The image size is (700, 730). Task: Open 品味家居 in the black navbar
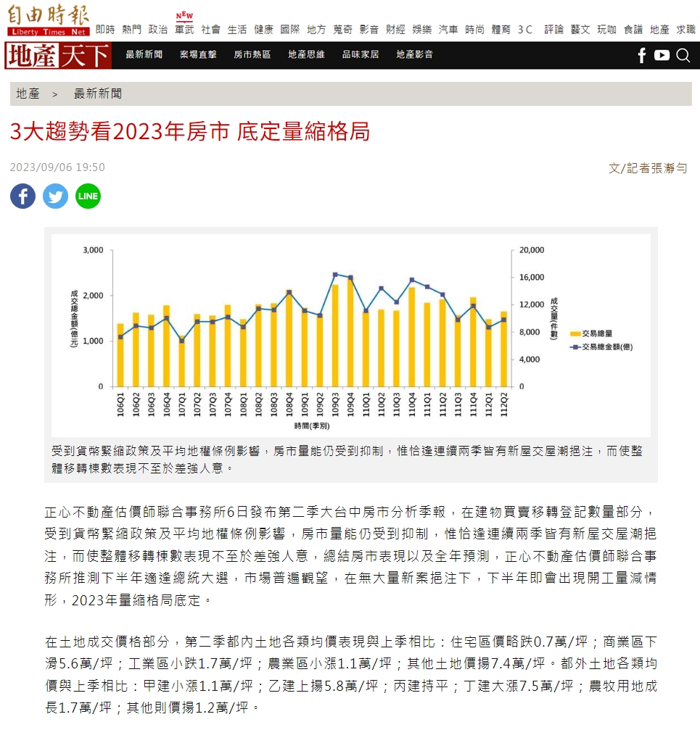coord(361,54)
